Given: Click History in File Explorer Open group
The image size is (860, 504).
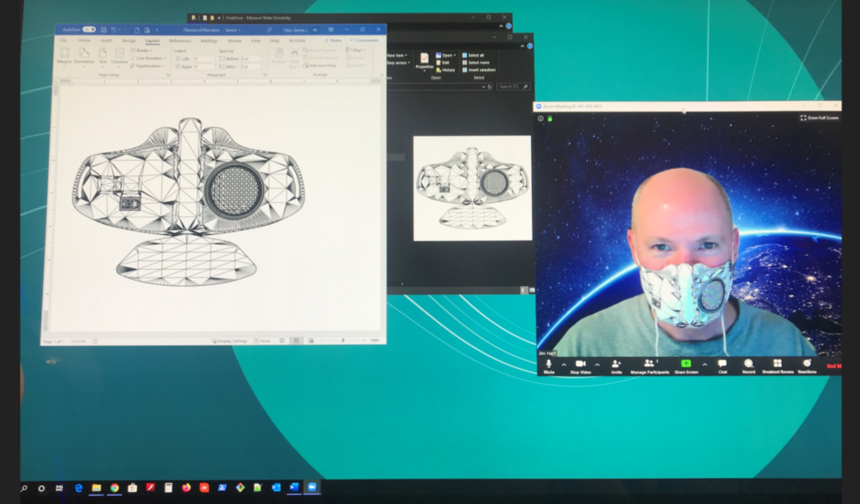Looking at the screenshot, I should 446,70.
